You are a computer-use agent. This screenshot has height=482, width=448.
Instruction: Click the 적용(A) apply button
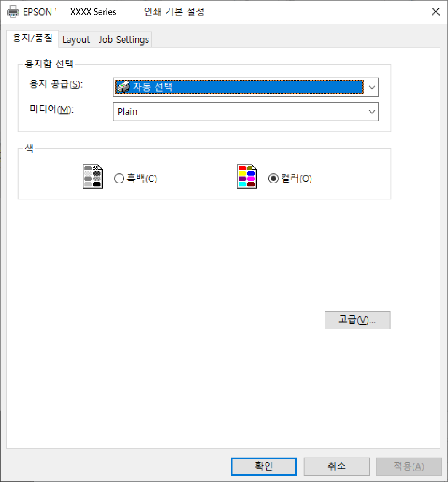[x=409, y=466]
